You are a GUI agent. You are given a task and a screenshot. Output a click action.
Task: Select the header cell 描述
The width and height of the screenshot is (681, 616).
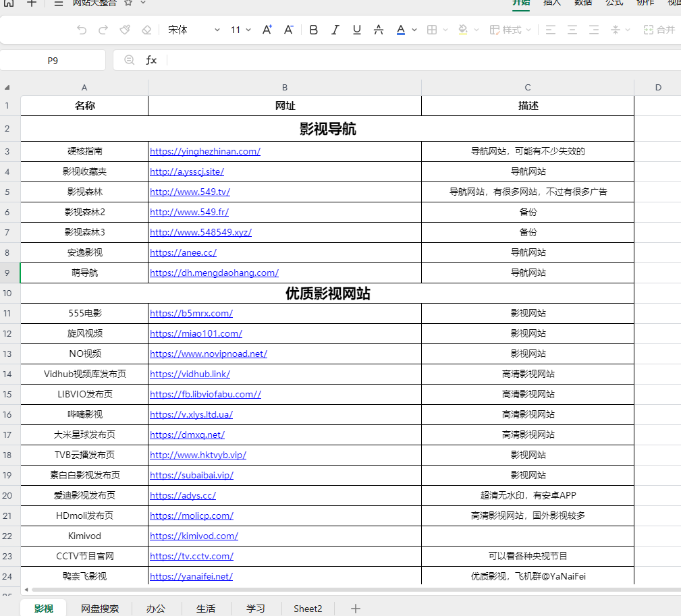528,105
